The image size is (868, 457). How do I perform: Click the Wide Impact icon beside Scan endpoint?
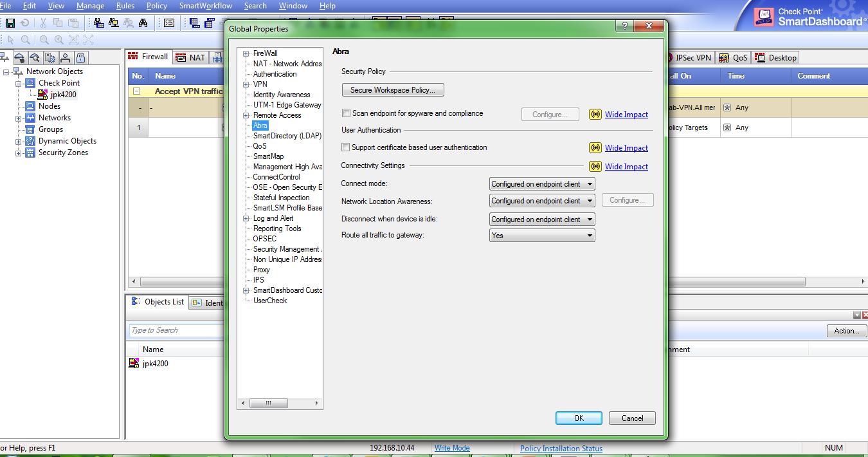[595, 115]
